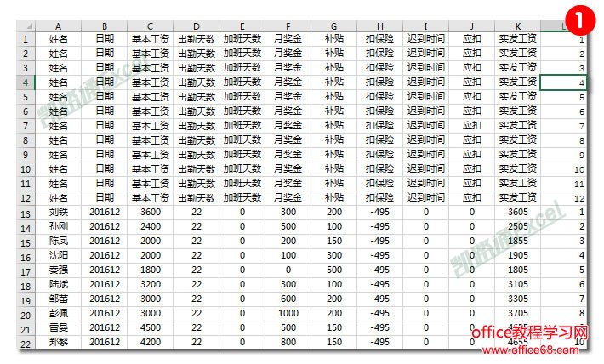
Task: Click 补贴 cell 500 in 秦强's row
Action: (x=334, y=270)
